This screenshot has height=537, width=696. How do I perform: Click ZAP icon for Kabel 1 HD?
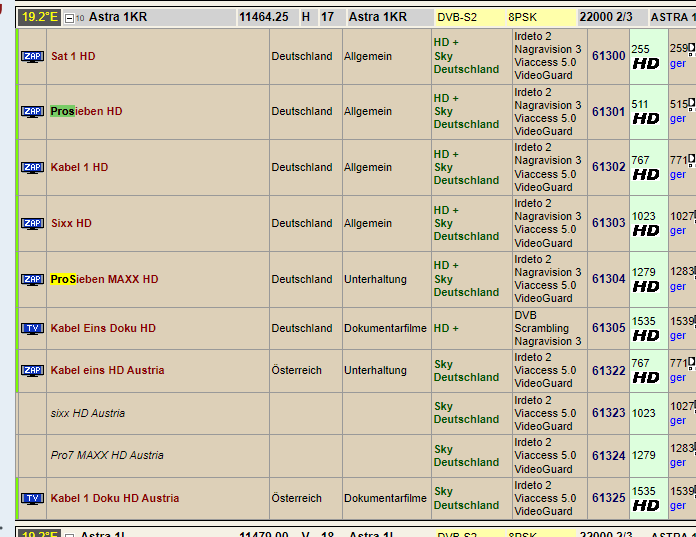[x=32, y=167]
